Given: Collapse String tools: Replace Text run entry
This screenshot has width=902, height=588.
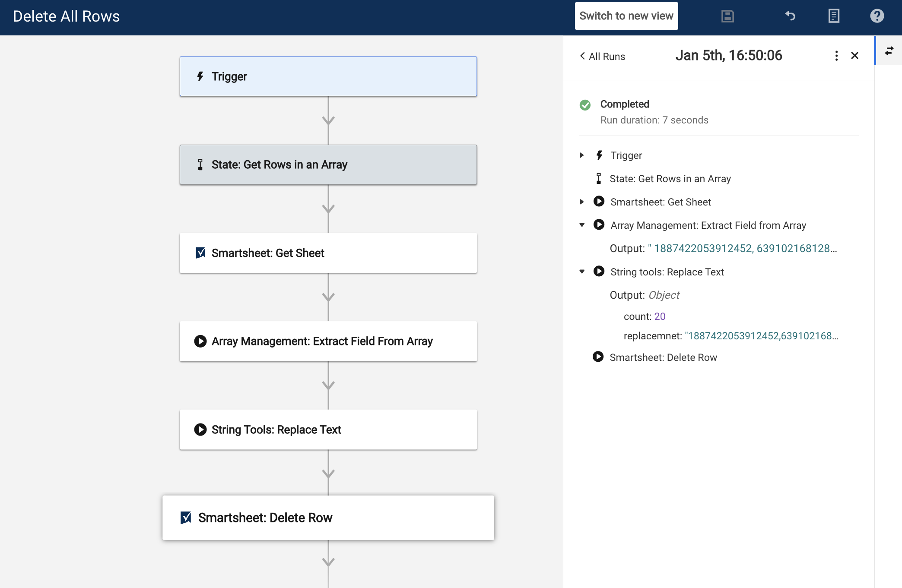Looking at the screenshot, I should (582, 272).
